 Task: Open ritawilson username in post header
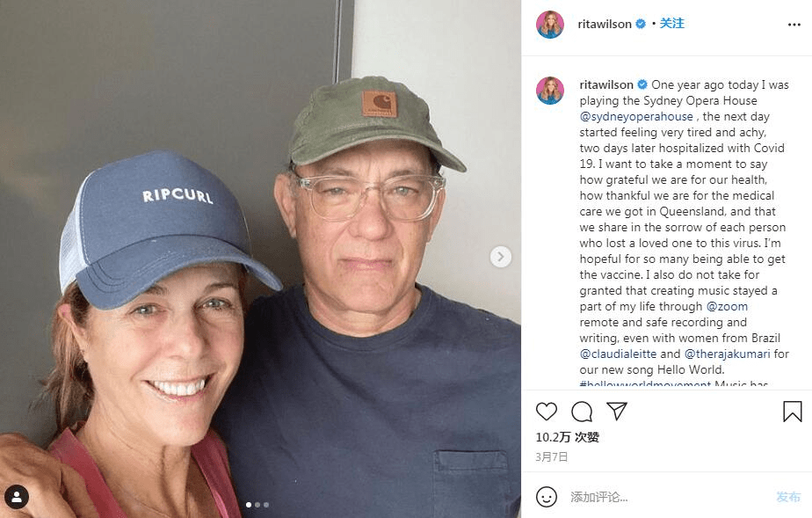[605, 24]
